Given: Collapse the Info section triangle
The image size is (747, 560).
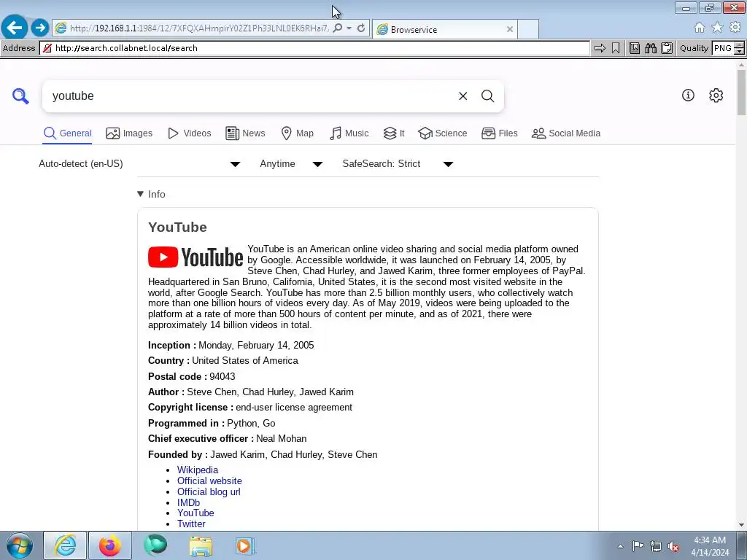Looking at the screenshot, I should click(x=140, y=194).
